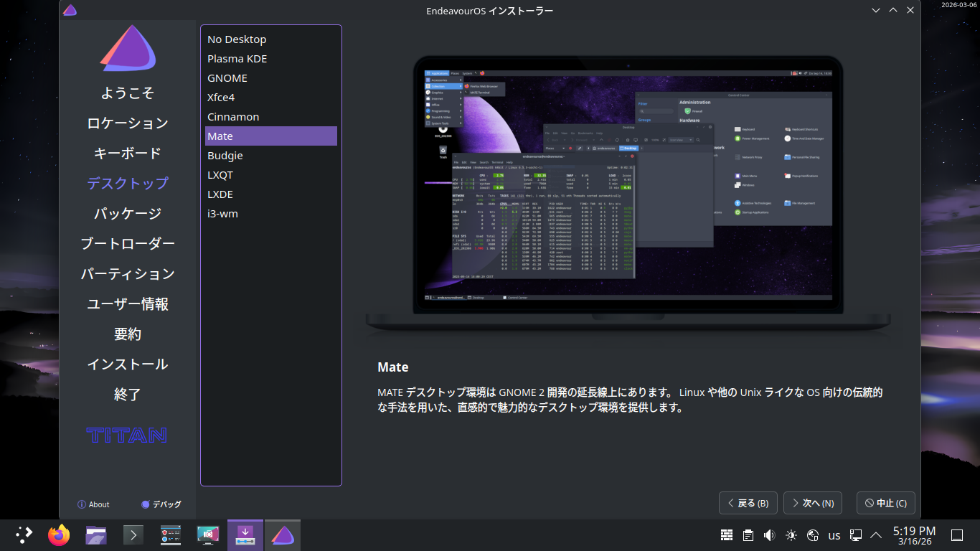This screenshot has height=551, width=980.
Task: Open the About link in sidebar
Action: pyautogui.click(x=93, y=504)
